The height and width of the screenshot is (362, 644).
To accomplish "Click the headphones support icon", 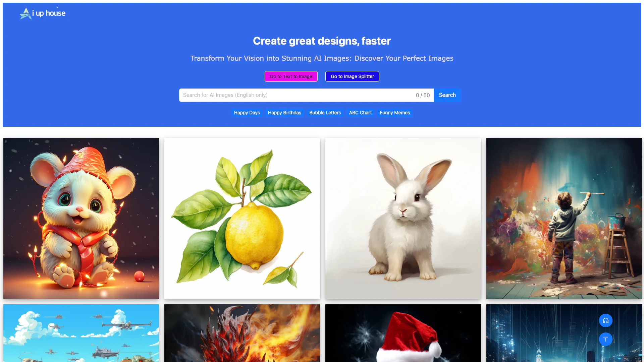I will click(x=605, y=320).
